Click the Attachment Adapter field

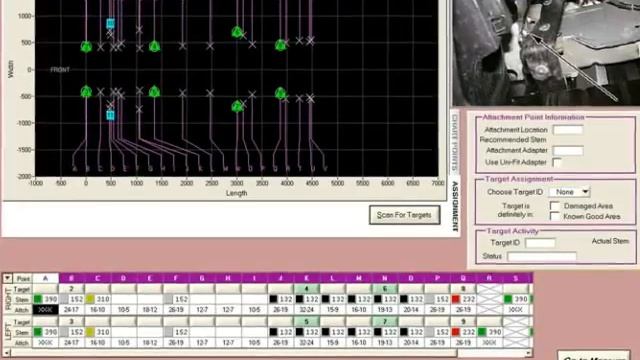568,151
